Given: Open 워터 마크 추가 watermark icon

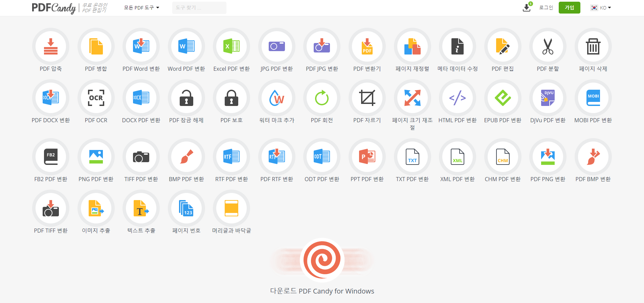Looking at the screenshot, I should tap(277, 98).
